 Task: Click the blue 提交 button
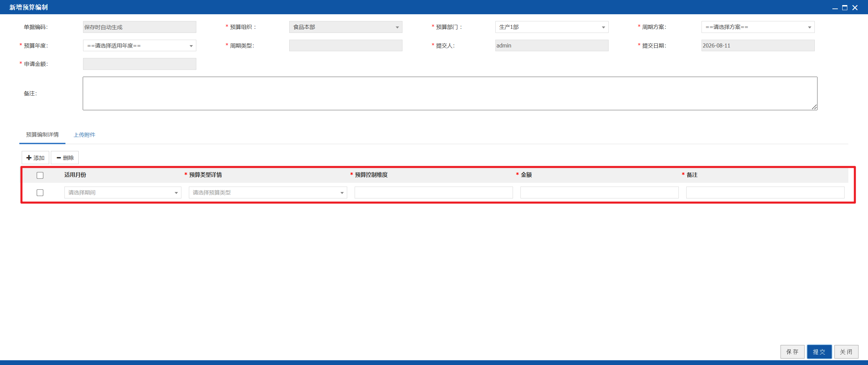(x=819, y=352)
